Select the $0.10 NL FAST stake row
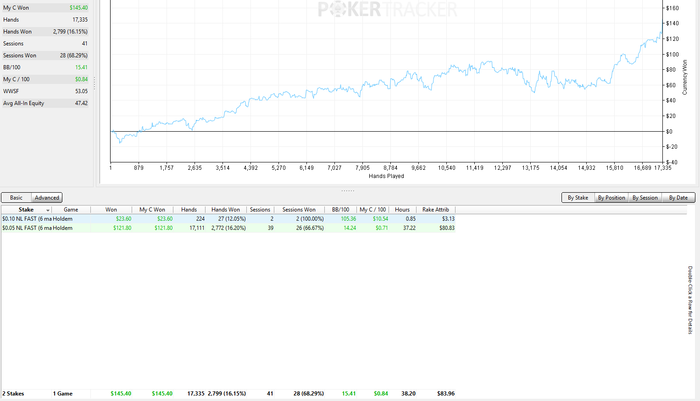This screenshot has height=401, width=700. point(228,219)
